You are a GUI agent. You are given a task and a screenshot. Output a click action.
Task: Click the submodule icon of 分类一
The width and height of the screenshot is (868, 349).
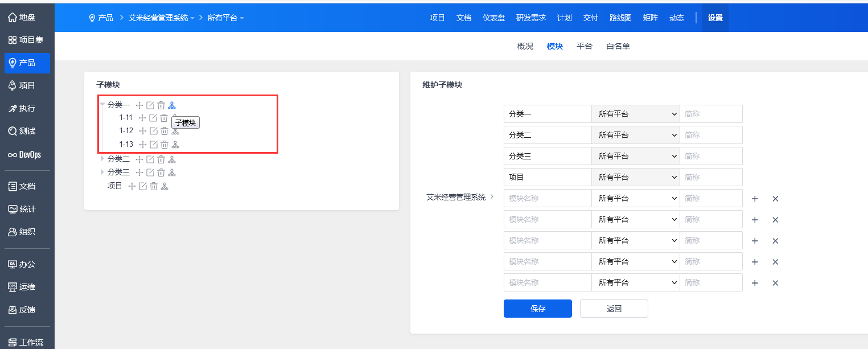point(172,105)
